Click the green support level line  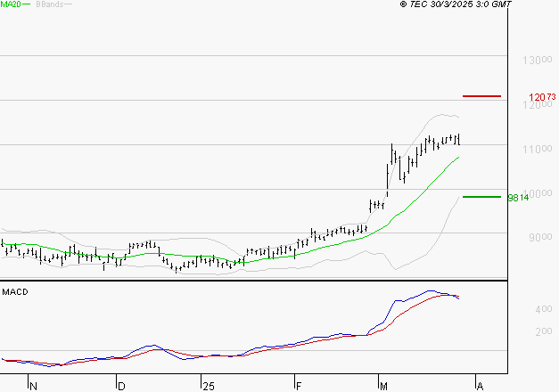coord(481,197)
